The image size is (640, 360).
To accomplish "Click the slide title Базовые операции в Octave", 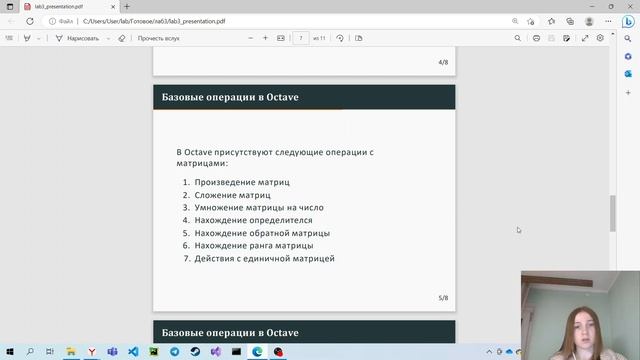I will pos(230,97).
